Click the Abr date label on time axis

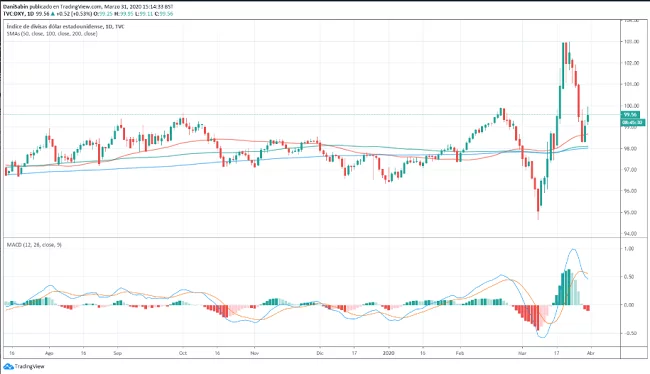coord(591,353)
